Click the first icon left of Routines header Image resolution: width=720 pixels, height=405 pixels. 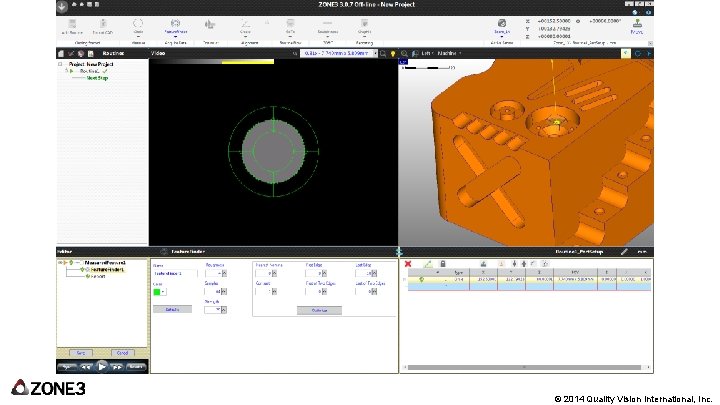(x=61, y=54)
